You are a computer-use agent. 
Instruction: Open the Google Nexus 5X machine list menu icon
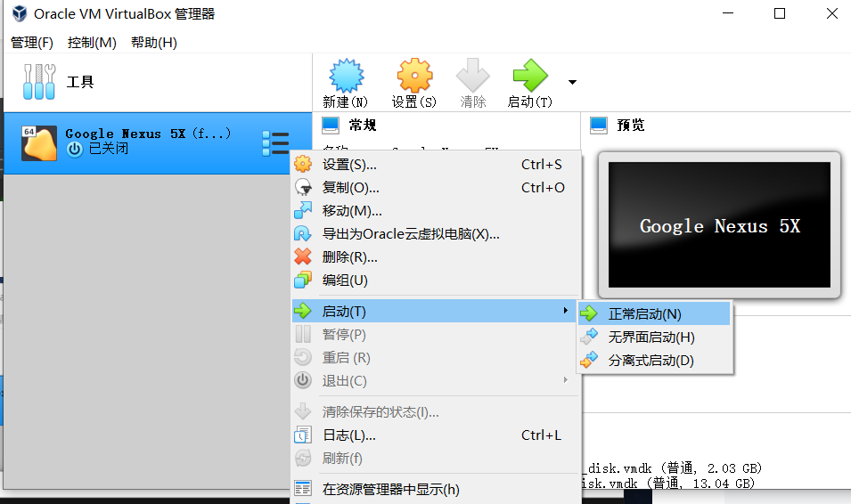click(x=275, y=143)
